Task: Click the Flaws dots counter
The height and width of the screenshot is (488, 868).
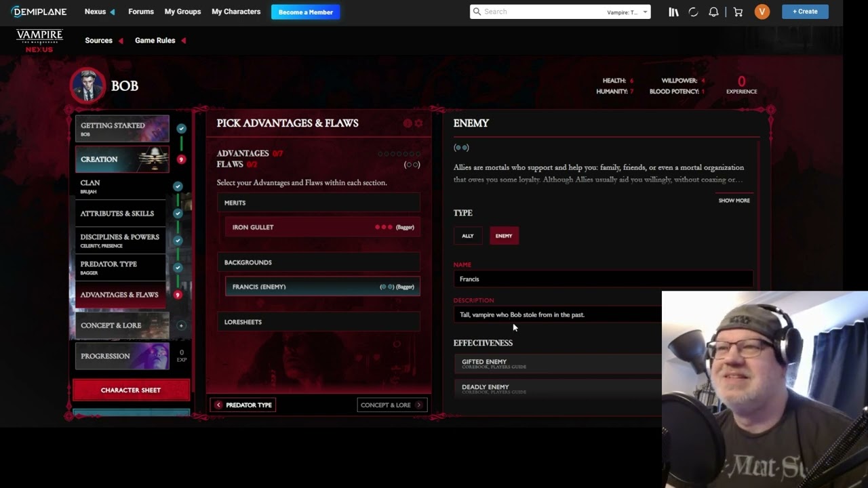Action: click(412, 165)
